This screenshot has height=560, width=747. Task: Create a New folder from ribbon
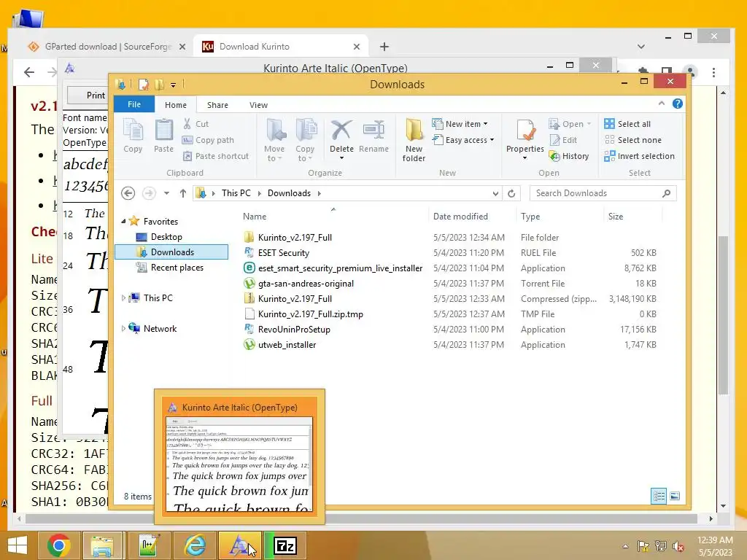(x=414, y=140)
